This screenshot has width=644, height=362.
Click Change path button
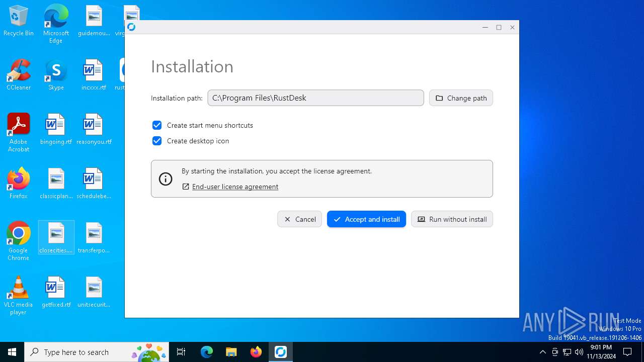tap(461, 98)
